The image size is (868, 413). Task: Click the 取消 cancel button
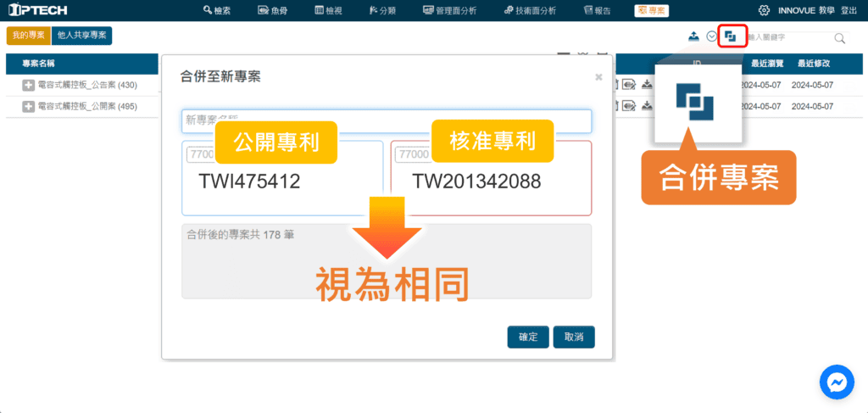[x=574, y=337]
